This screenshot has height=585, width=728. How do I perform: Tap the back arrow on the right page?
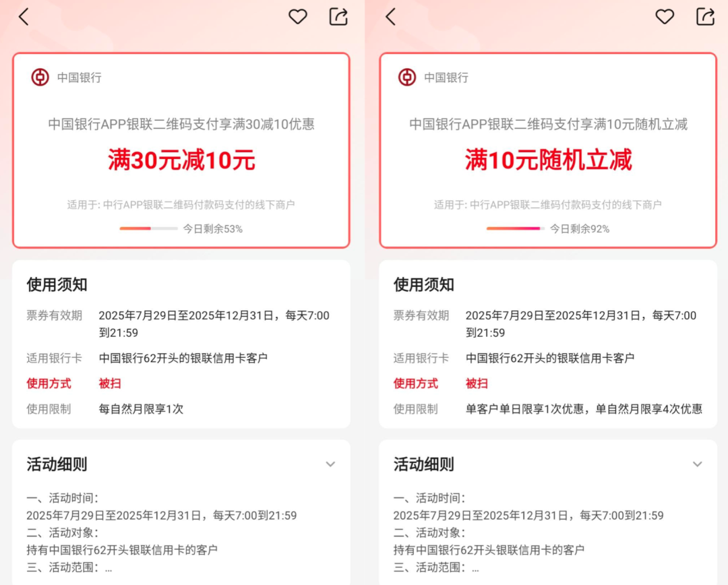[390, 17]
